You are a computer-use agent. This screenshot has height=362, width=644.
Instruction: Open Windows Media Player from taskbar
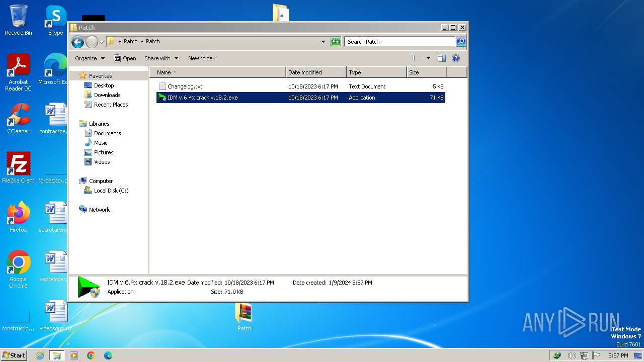(x=74, y=355)
